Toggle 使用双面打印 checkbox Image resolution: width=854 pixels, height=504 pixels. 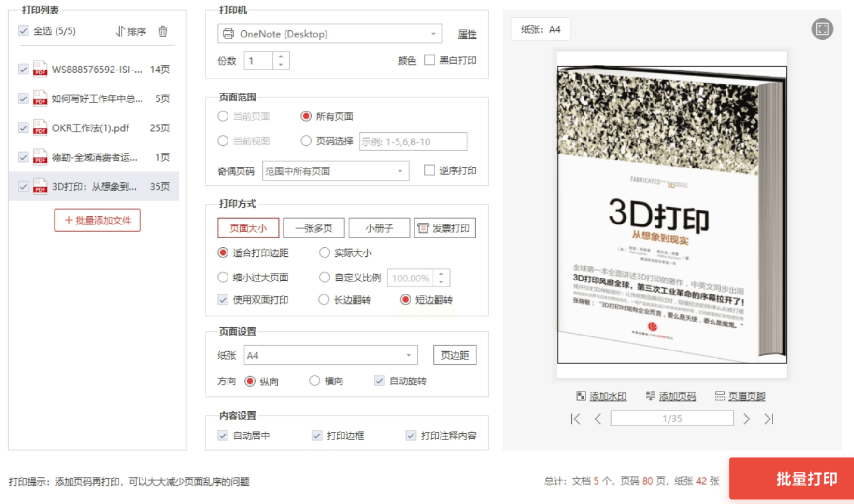(x=223, y=300)
